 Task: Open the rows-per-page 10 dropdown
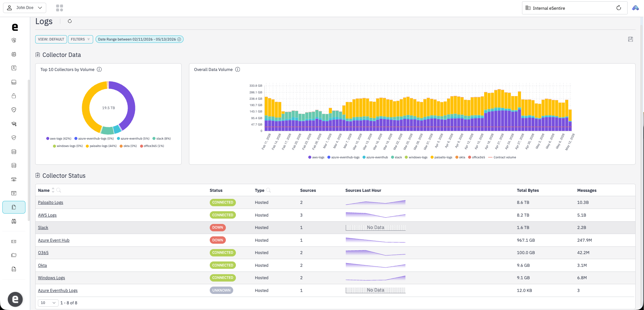pos(48,303)
